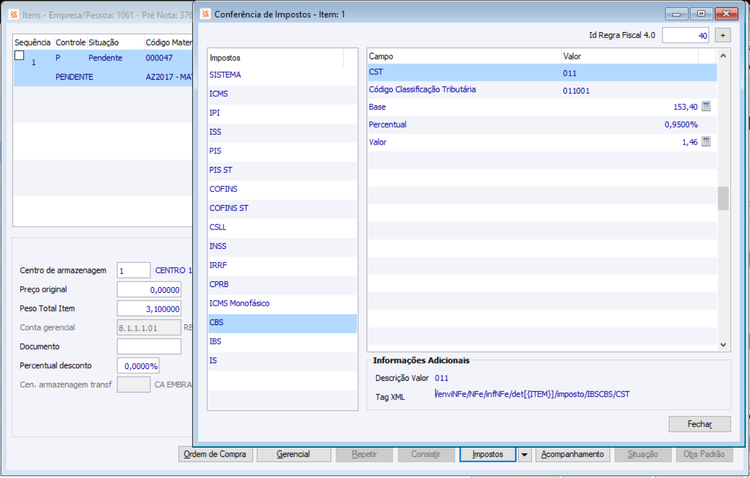This screenshot has width=750, height=478.
Task: Click the scroll up arrow in Campo grid
Action: click(x=723, y=56)
